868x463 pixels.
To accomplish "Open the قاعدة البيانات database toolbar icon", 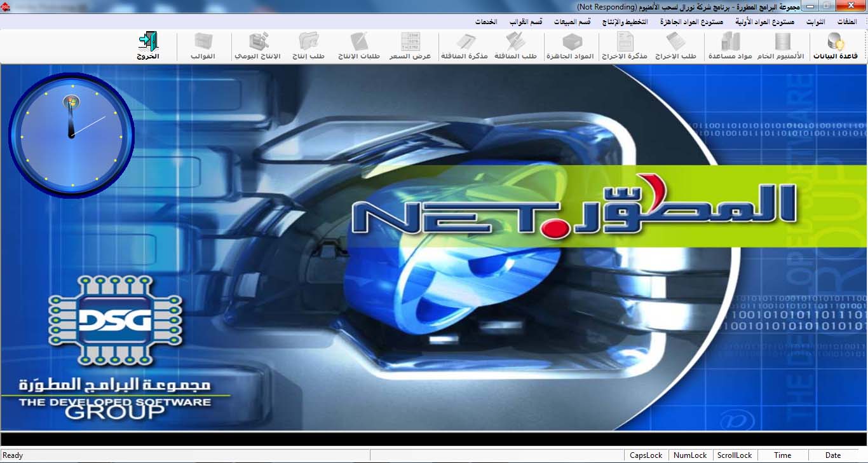I will pyautogui.click(x=836, y=46).
